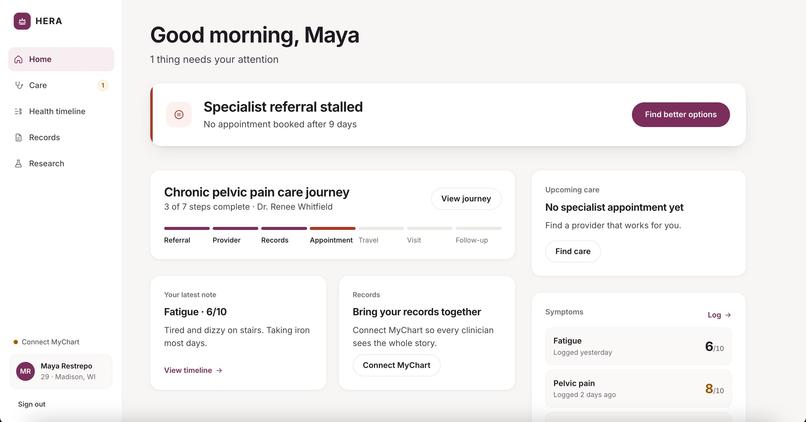
Task: Click 'Find a provider that works for you'
Action: pyautogui.click(x=613, y=226)
